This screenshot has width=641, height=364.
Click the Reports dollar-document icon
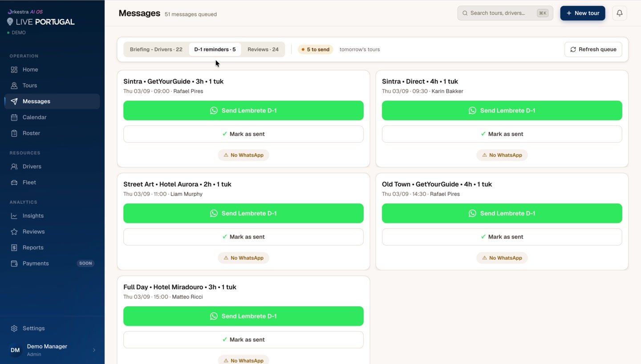(x=14, y=248)
